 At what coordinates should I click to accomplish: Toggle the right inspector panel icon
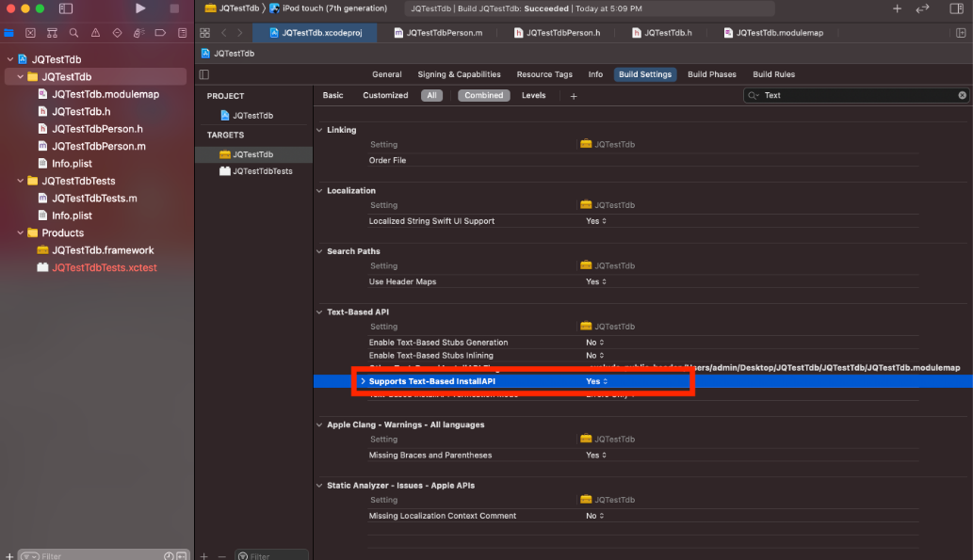pos(960,8)
